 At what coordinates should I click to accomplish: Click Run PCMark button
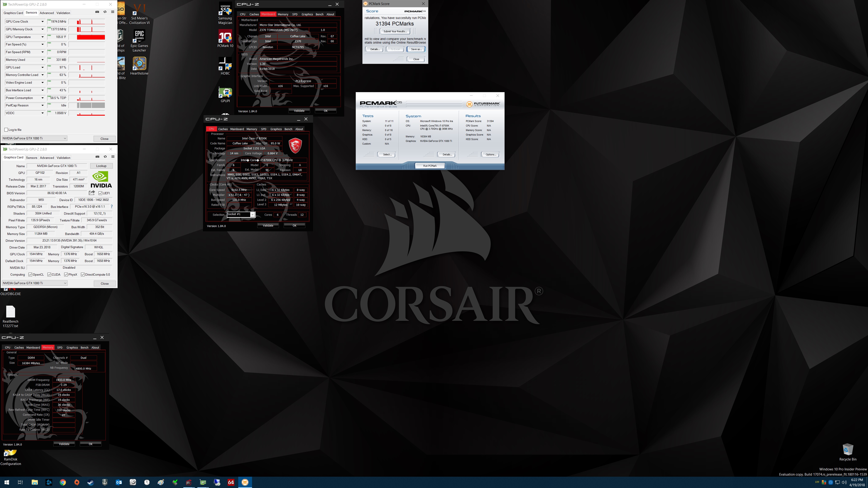[430, 166]
